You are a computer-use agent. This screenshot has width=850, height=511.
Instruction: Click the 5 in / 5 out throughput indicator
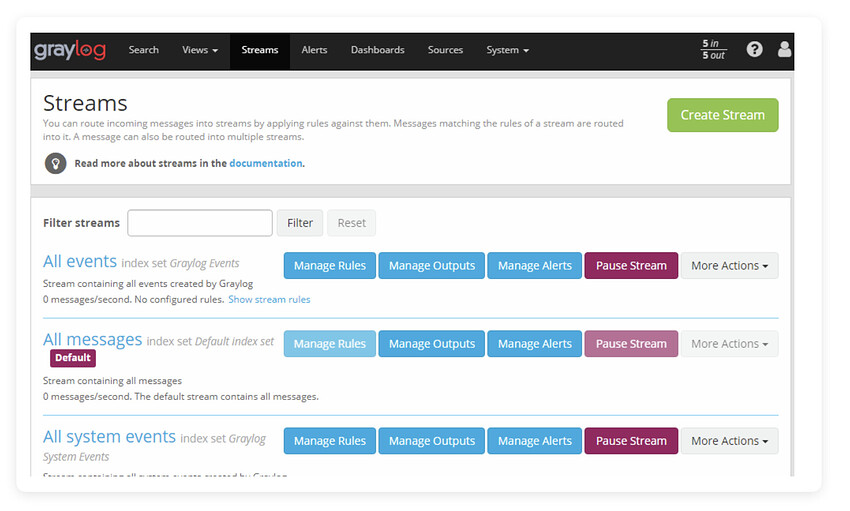tap(713, 49)
